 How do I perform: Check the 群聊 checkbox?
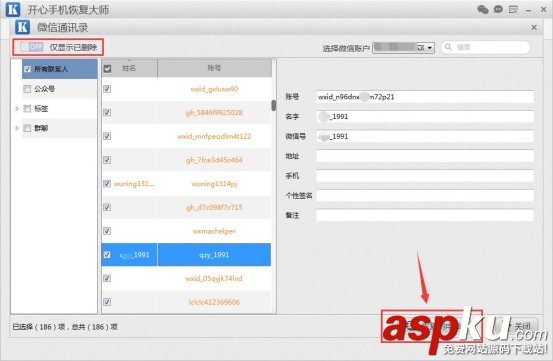tap(27, 128)
